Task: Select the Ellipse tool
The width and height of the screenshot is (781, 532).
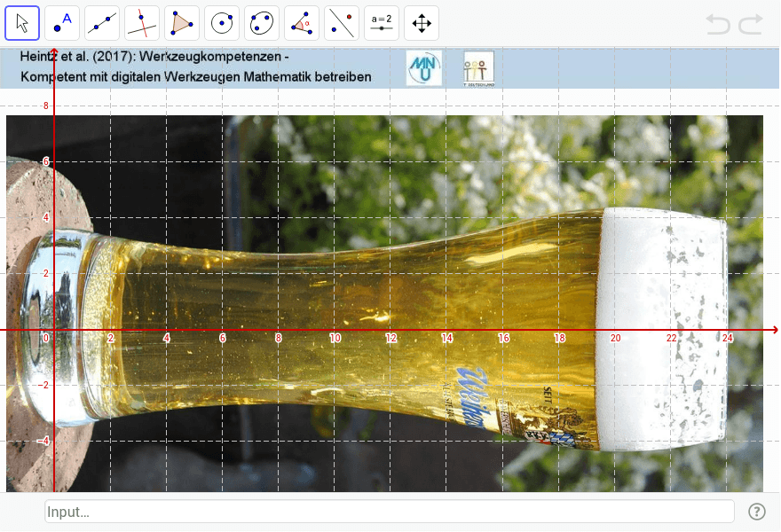Action: (x=262, y=23)
